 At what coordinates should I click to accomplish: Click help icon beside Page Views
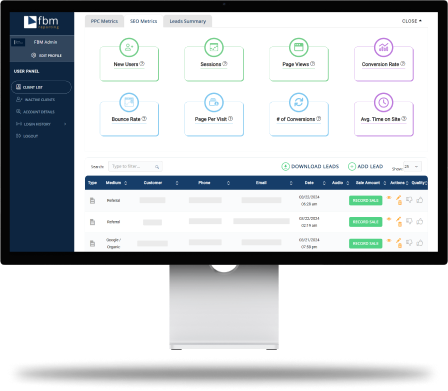[x=312, y=64]
